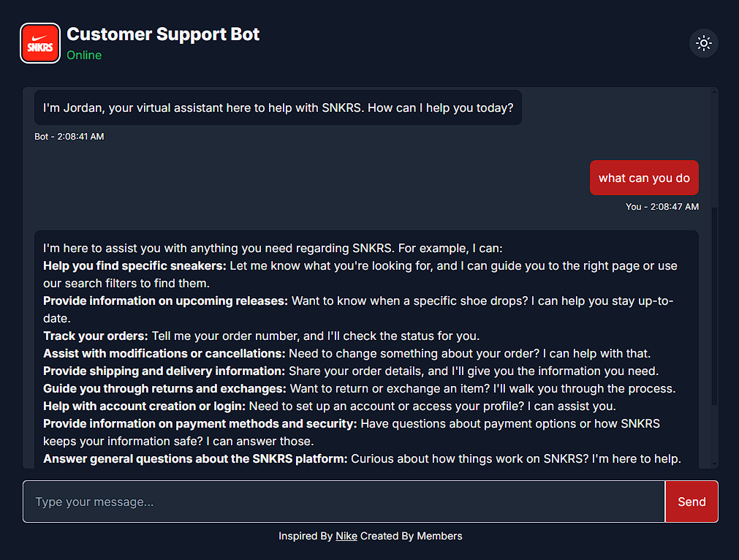Click Jordan's greeting message bubble
Image resolution: width=739 pixels, height=560 pixels.
pos(278,107)
